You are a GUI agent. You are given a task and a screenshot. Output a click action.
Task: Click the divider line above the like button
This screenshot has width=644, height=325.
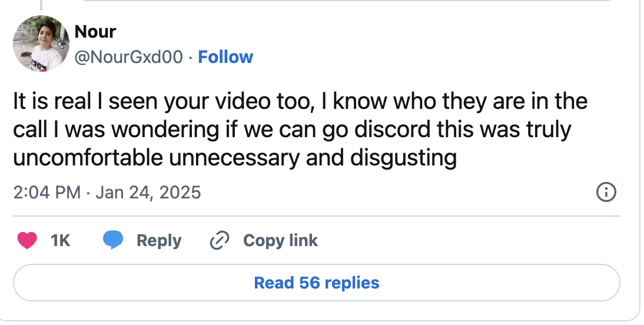(x=316, y=215)
